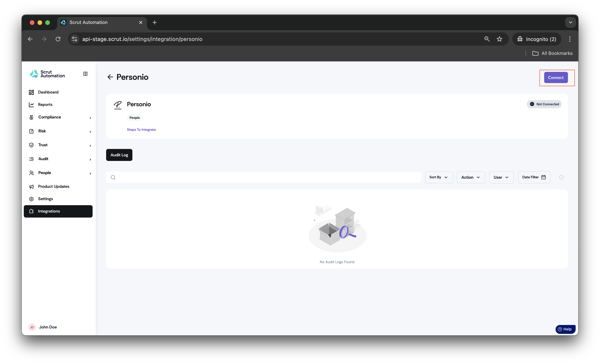
Task: Open the Sort By dropdown
Action: click(439, 177)
